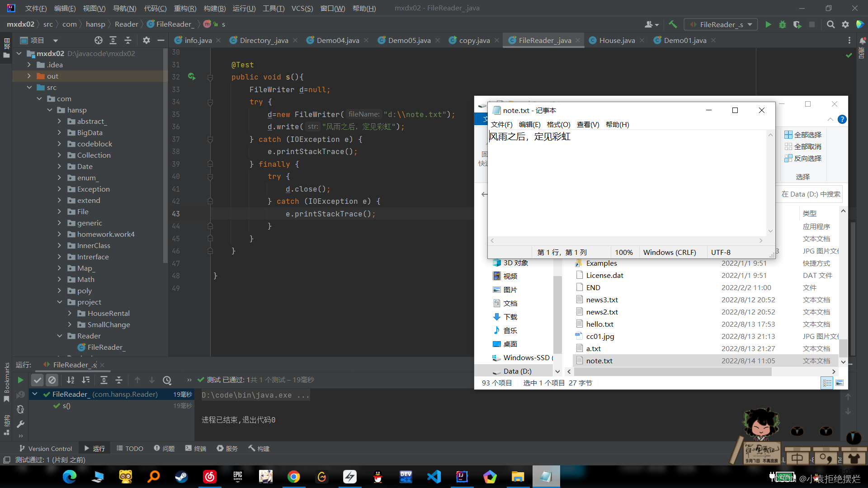The width and height of the screenshot is (868, 488).
Task: Switch to large icons view in Explorer
Action: click(840, 383)
